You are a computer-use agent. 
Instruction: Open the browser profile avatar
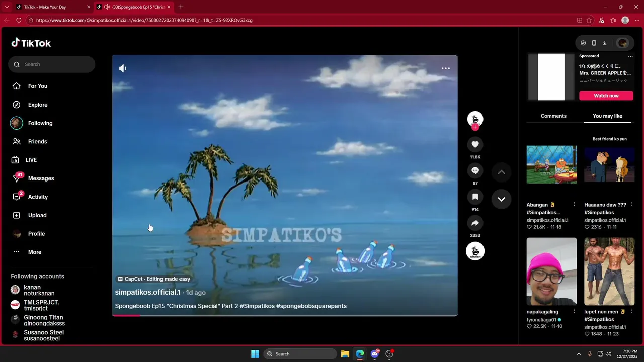point(625,20)
